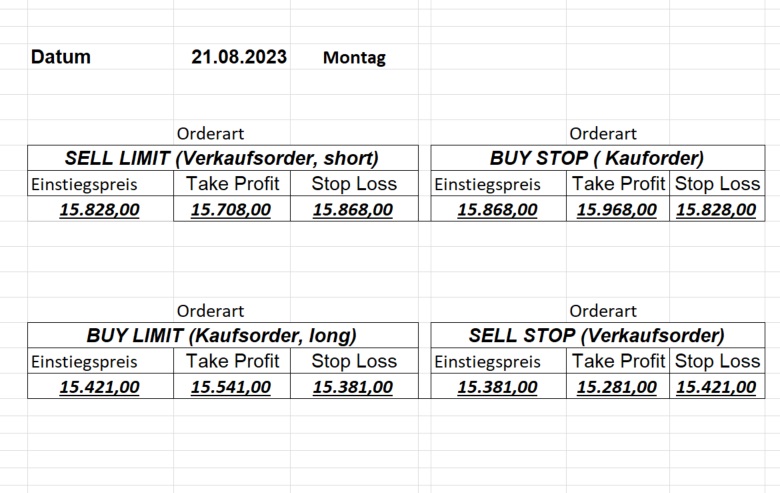Click the SELL LIMIT (Verkaufsorder, short) header

point(221,158)
